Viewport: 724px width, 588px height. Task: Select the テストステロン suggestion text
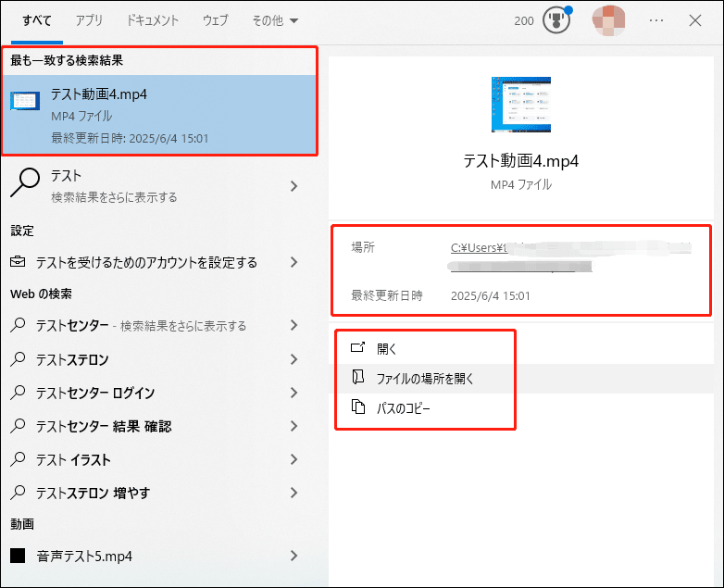[x=72, y=359]
